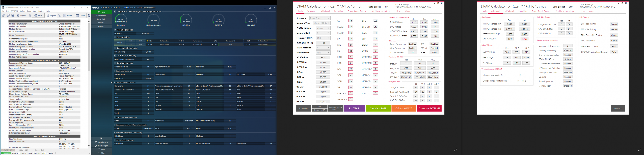The image size is (644, 155).
Task: Click the Export toolbar button in Thaiphoon Burner
Action: pyautogui.click(x=21, y=15)
